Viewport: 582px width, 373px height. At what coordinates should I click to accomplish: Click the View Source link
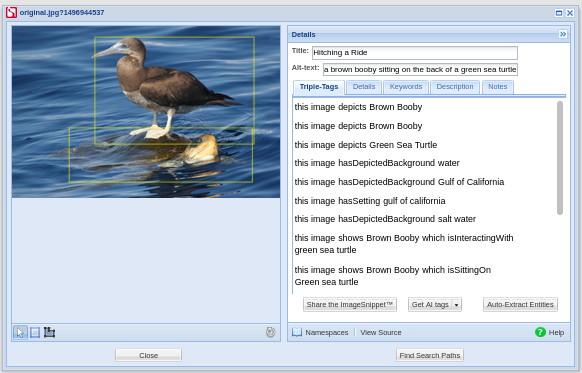click(380, 333)
